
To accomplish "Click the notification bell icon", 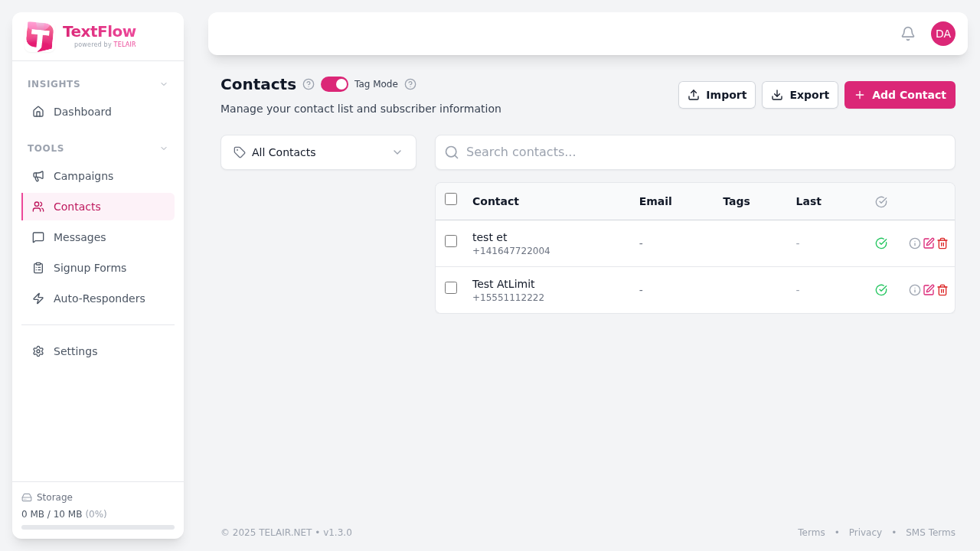I will pyautogui.click(x=907, y=34).
